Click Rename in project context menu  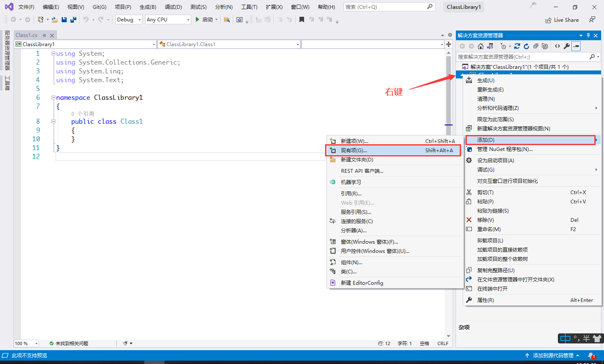click(533, 229)
